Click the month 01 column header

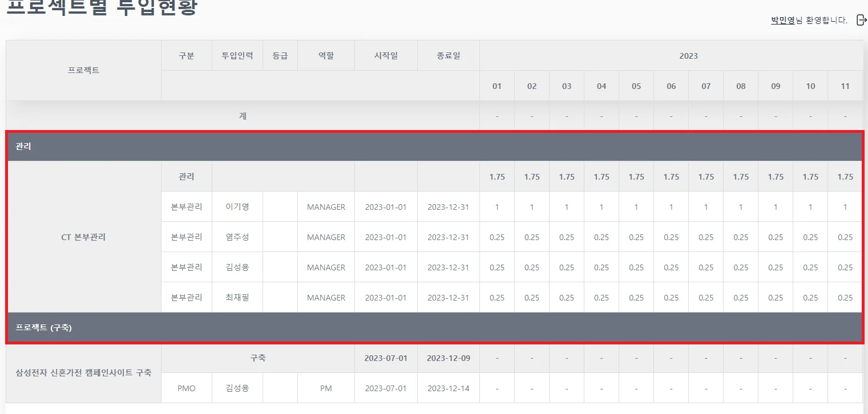click(497, 86)
